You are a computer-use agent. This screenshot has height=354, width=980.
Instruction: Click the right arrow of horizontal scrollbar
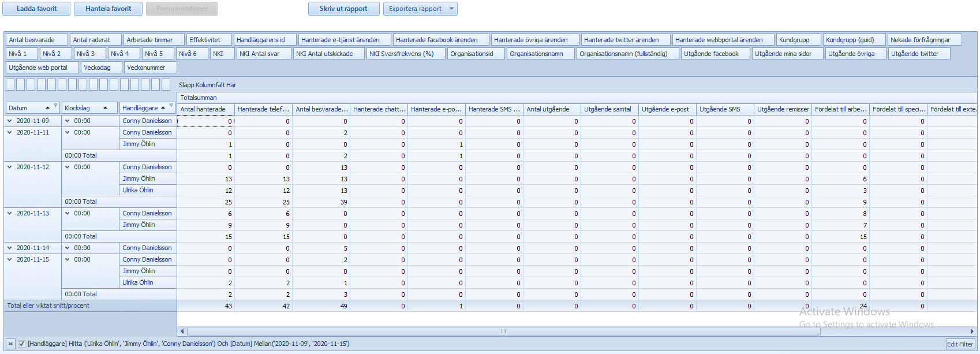(x=972, y=331)
